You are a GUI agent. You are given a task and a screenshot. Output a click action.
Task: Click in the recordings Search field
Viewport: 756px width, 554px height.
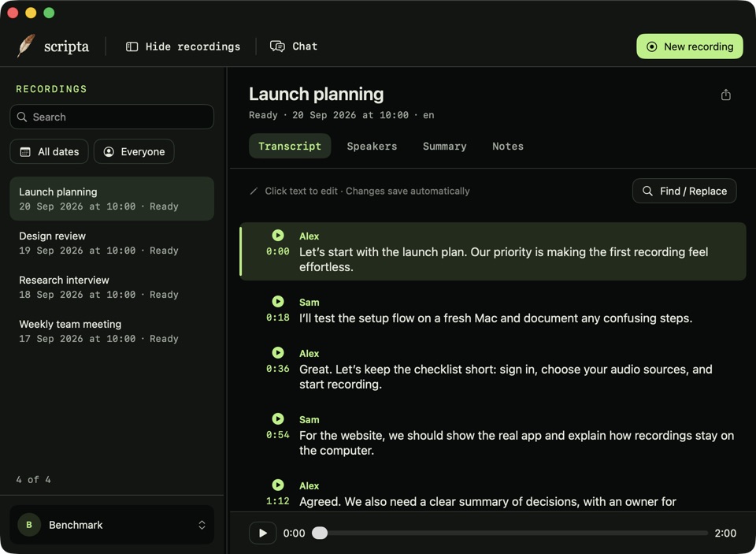tap(112, 117)
